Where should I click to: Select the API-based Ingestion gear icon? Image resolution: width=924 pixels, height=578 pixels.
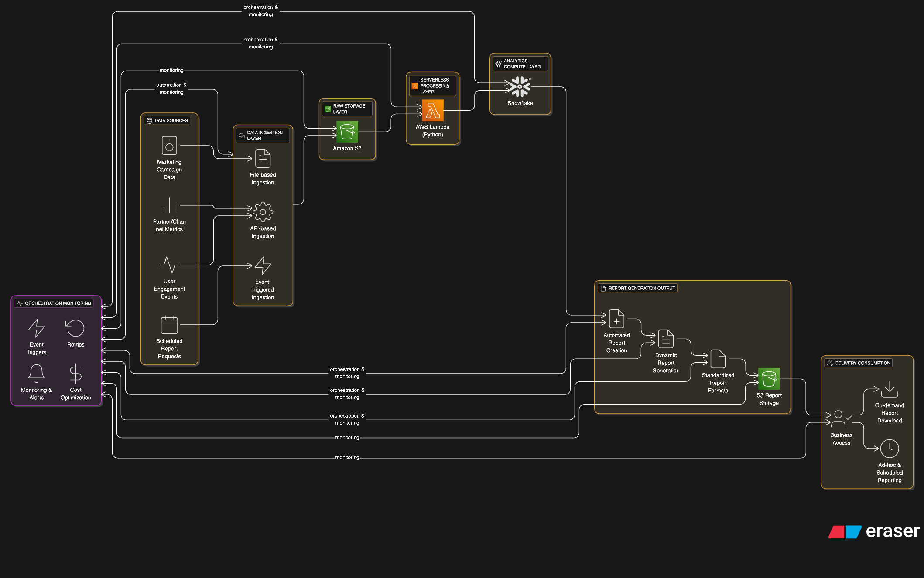tap(262, 212)
